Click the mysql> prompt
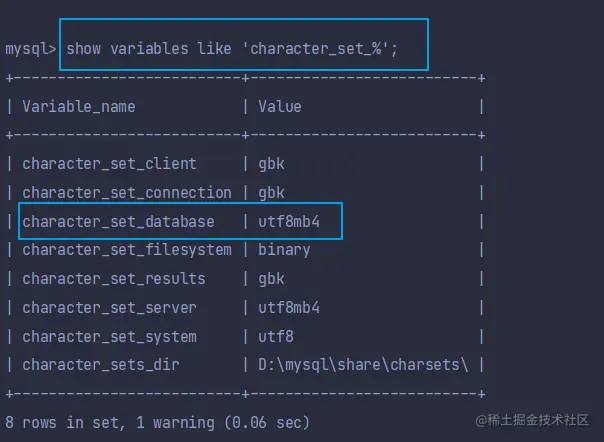The height and width of the screenshot is (442, 604). tap(31, 48)
